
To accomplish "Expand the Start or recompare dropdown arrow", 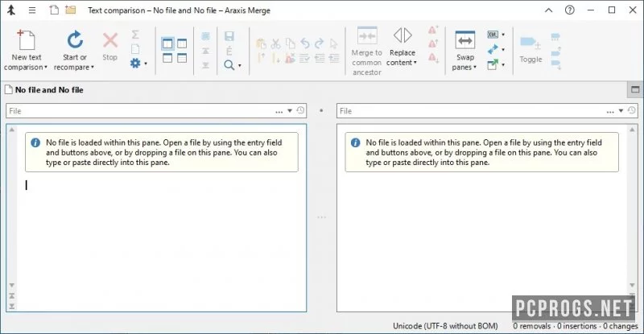I will (93, 68).
